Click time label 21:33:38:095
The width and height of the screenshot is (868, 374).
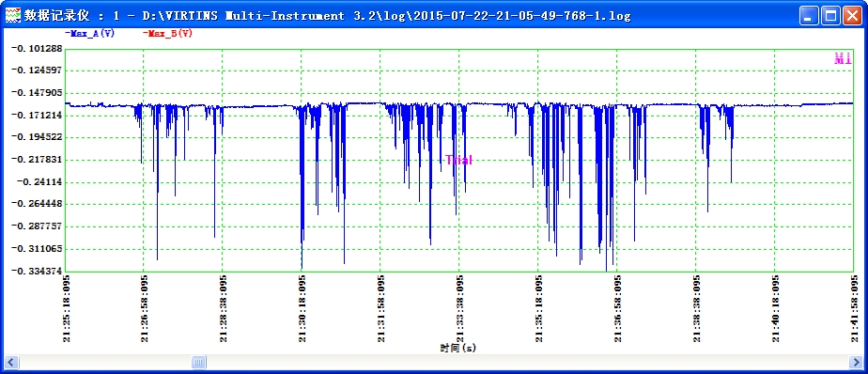tap(459, 307)
